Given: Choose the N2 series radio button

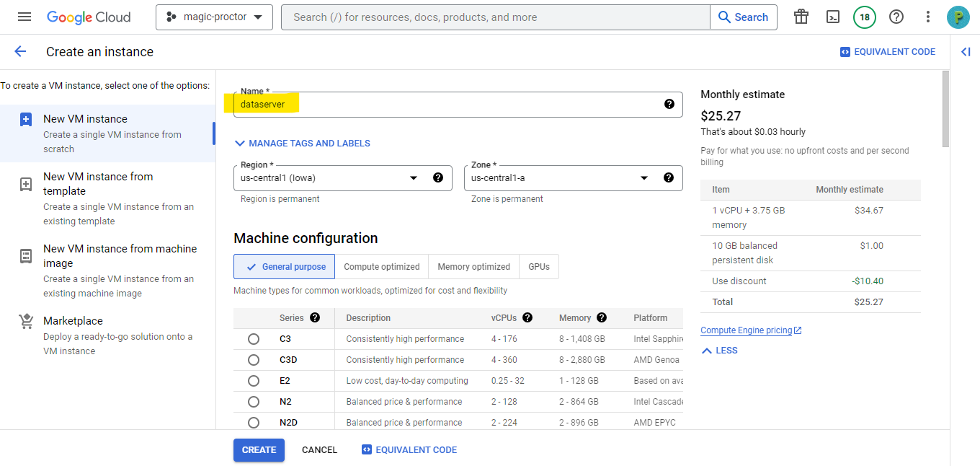Looking at the screenshot, I should [x=254, y=402].
